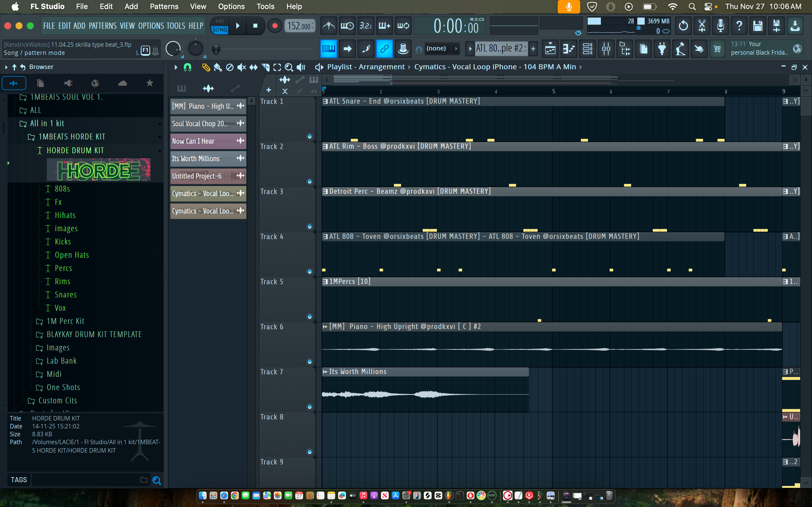This screenshot has width=812, height=507.
Task: Click the record button
Action: pyautogui.click(x=274, y=26)
